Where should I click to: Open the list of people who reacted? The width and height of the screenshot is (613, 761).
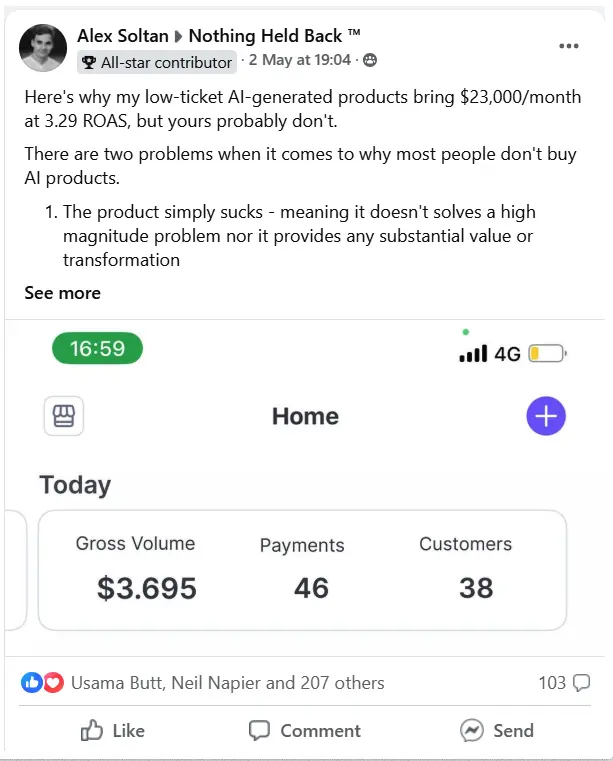tap(228, 683)
